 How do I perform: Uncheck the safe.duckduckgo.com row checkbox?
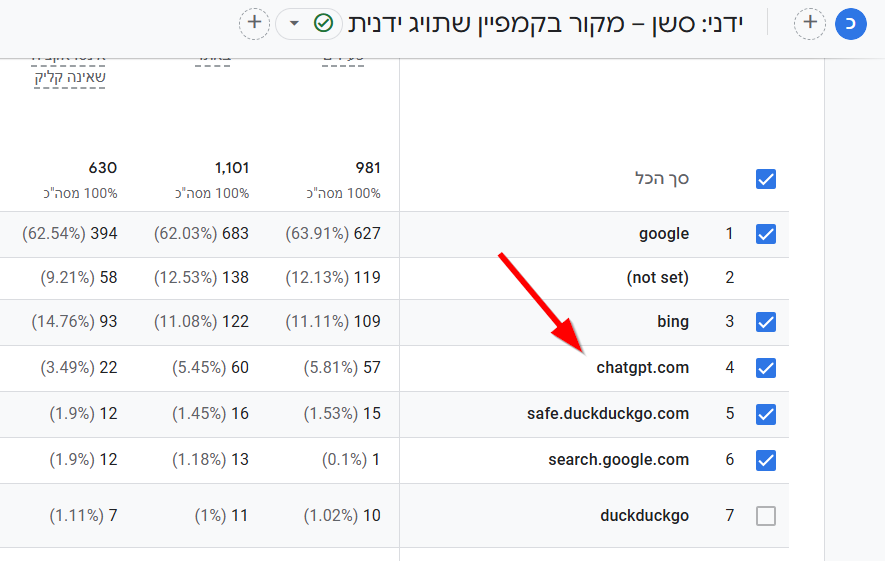(766, 414)
